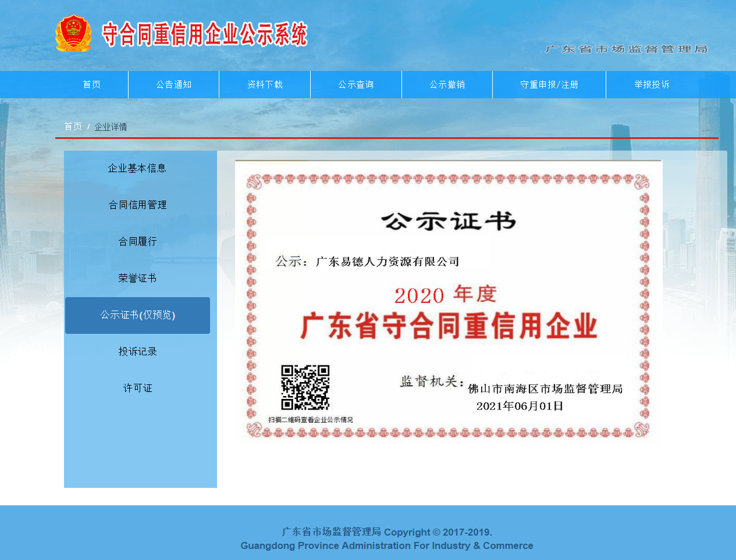Screen dimensions: 736x560
Task: Click the footer copyright 2017-2019 line
Action: [387, 532]
